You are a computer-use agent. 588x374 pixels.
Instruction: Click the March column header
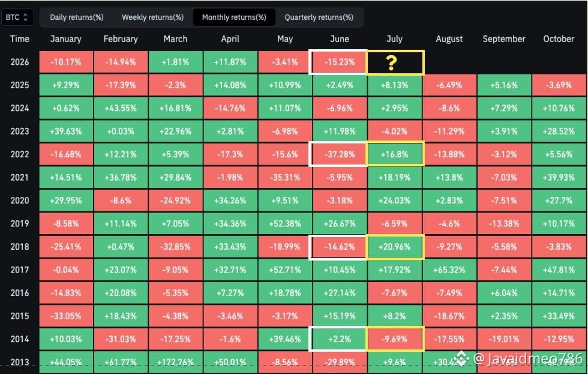(x=175, y=39)
